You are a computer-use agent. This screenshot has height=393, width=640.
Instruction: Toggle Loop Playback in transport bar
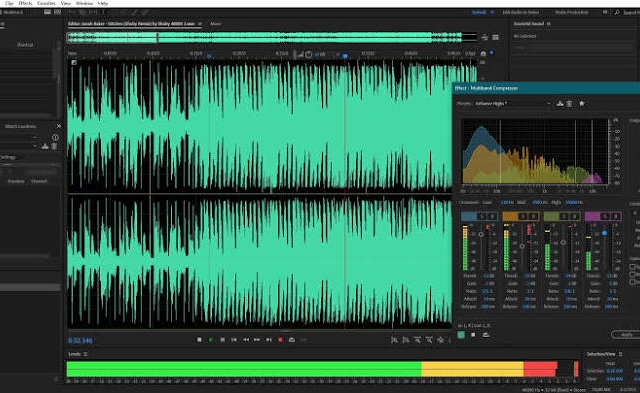click(x=292, y=340)
